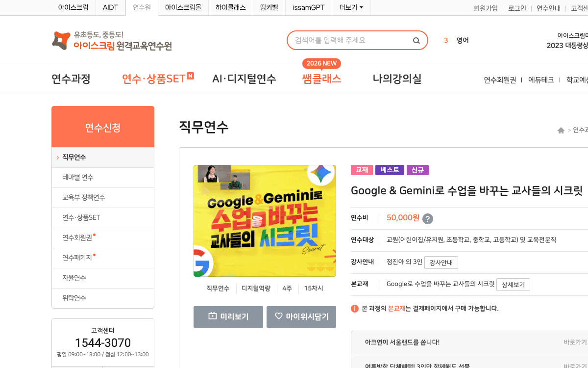Screen dimensions: 588x368
Task: Click the course title Google & Gemini로 수업을 바꾸는
Action: tap(467, 190)
